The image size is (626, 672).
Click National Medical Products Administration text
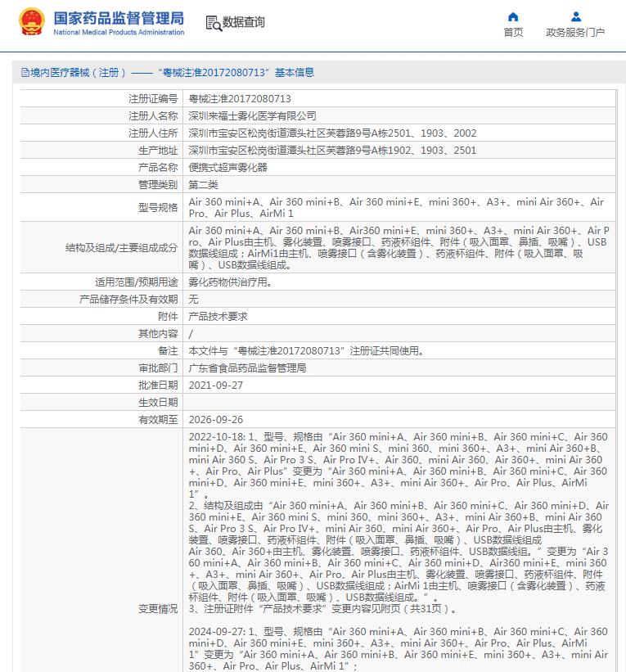tap(119, 32)
